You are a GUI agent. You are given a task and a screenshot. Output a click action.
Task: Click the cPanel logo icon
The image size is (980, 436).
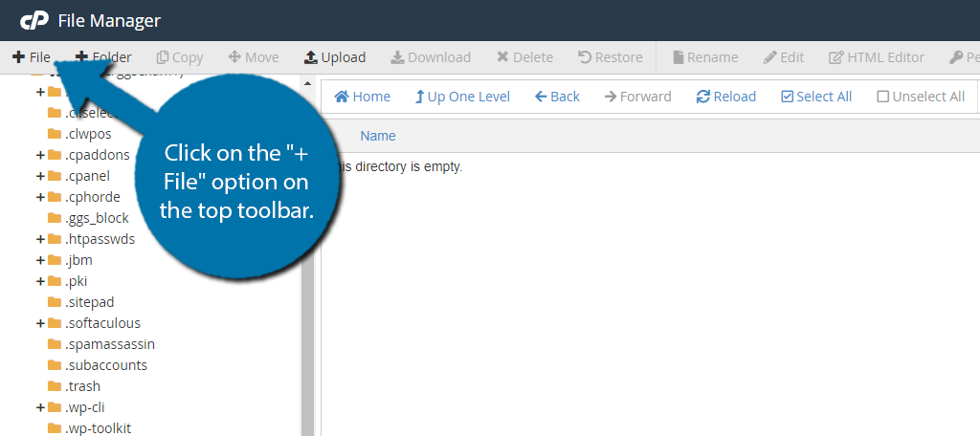33,21
